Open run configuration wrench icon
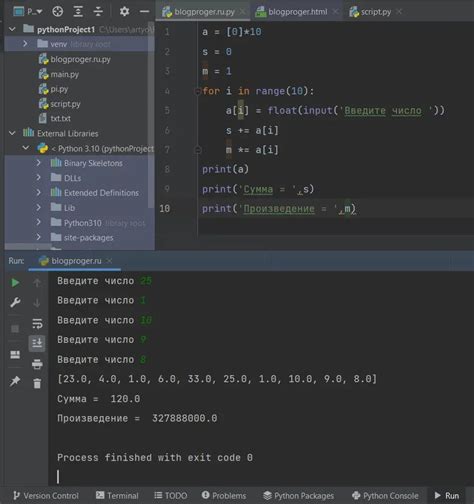This screenshot has width=474, height=504. pos(15,302)
